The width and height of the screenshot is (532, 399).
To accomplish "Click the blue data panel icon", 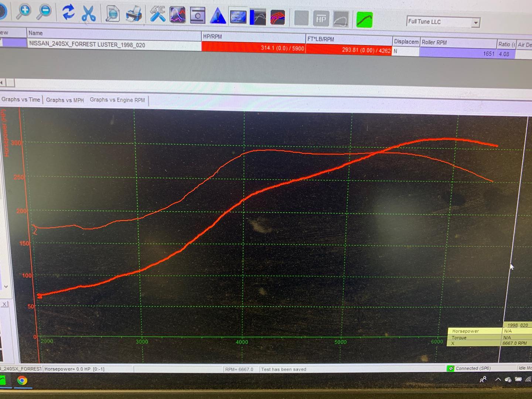I will (238, 17).
